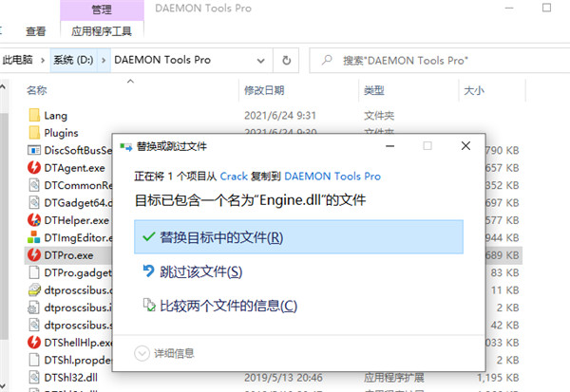Open the 管理 ribbon tab
The height and width of the screenshot is (392, 570).
point(102,9)
